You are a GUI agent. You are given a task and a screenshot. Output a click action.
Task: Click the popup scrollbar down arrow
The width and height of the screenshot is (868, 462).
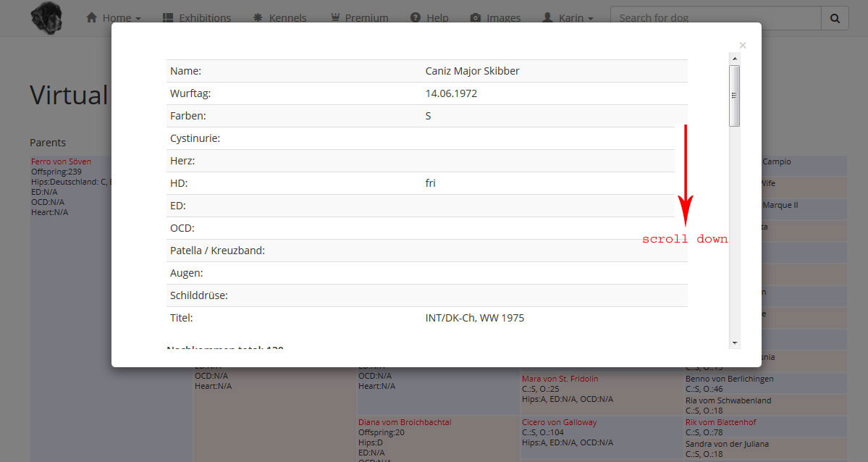pyautogui.click(x=735, y=343)
